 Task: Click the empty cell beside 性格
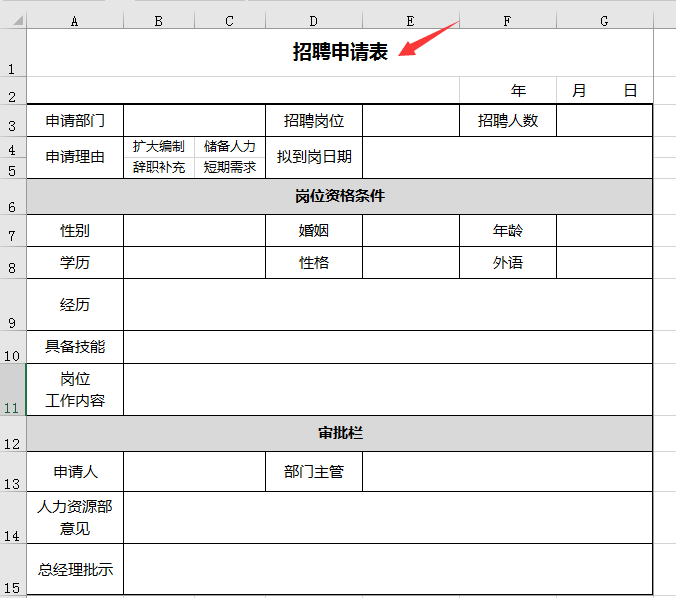pyautogui.click(x=411, y=263)
